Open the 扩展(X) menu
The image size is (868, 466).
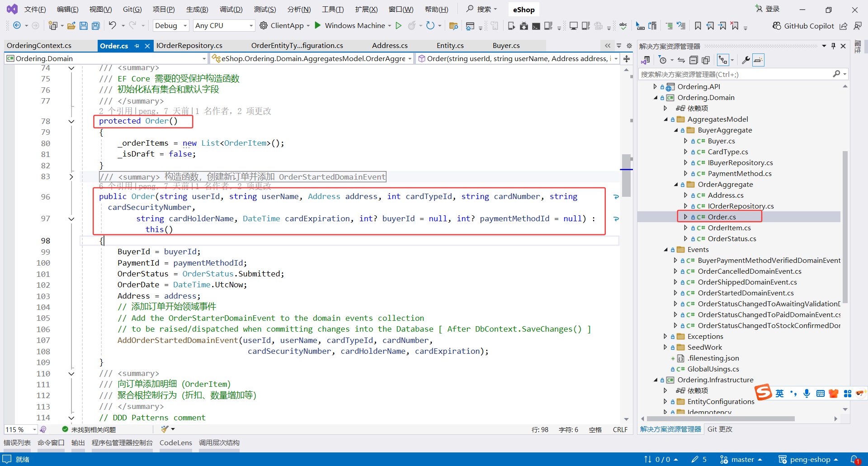point(366,10)
